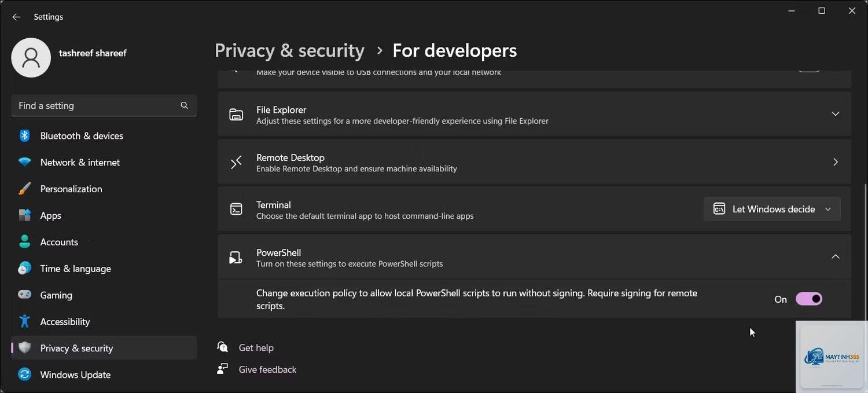
Task: Expand the File Explorer section chevron
Action: pyautogui.click(x=836, y=114)
